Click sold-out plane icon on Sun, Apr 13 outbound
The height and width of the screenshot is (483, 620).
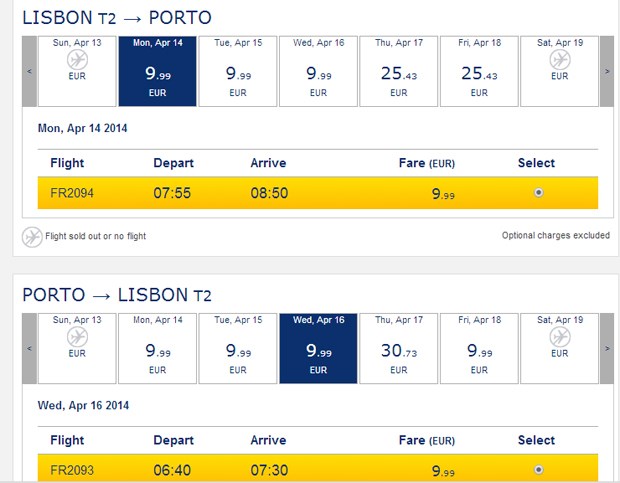tap(77, 60)
